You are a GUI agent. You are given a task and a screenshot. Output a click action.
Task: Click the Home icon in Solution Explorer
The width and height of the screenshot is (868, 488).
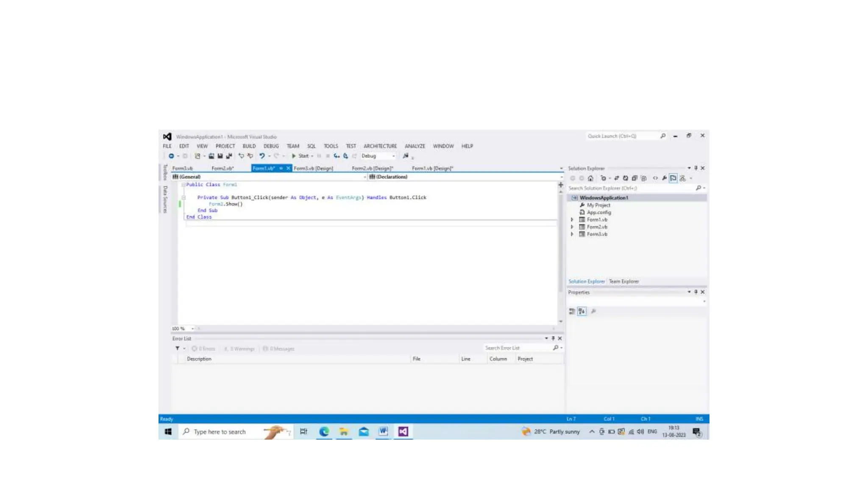coord(590,178)
